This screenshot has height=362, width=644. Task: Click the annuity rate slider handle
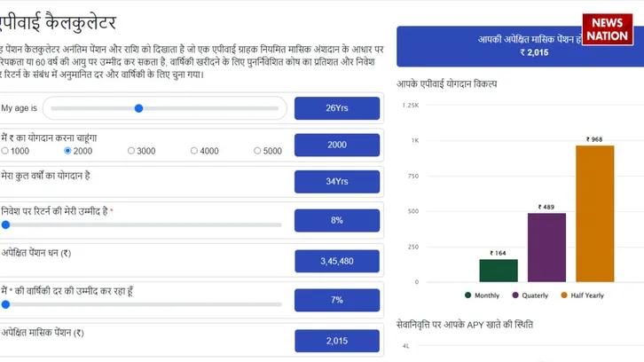[4, 304]
